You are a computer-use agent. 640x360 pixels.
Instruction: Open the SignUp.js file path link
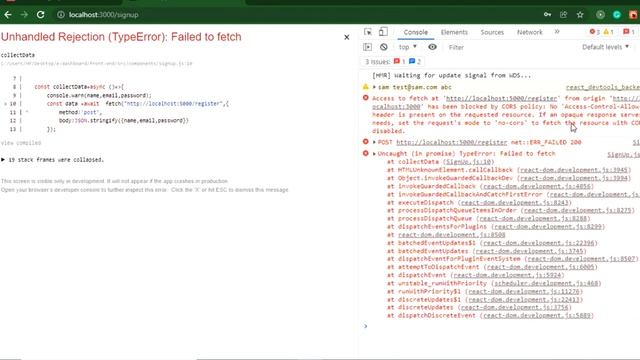[96, 63]
